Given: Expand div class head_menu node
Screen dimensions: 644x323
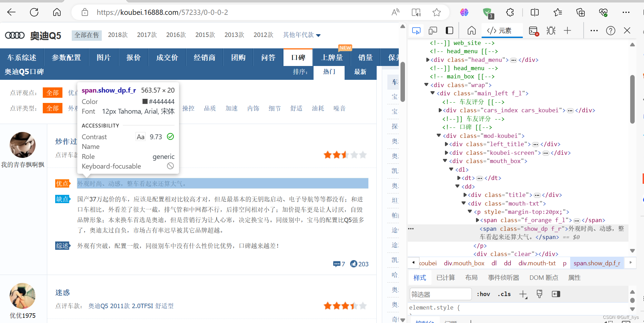Looking at the screenshot, I should [x=428, y=60].
